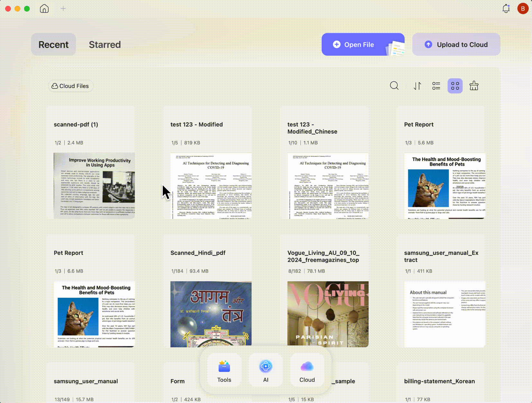The height and width of the screenshot is (403, 532).
Task: Show Cloud Files
Action: click(70, 86)
